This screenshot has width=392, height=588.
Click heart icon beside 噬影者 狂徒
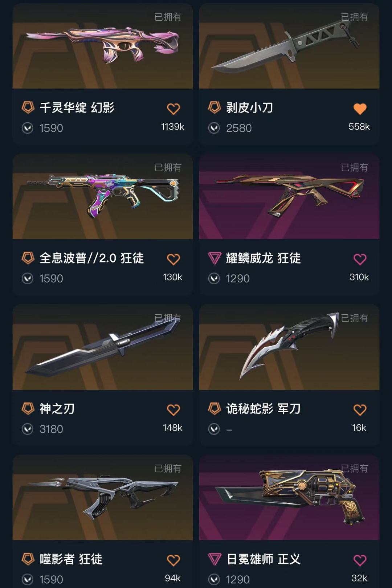click(173, 560)
